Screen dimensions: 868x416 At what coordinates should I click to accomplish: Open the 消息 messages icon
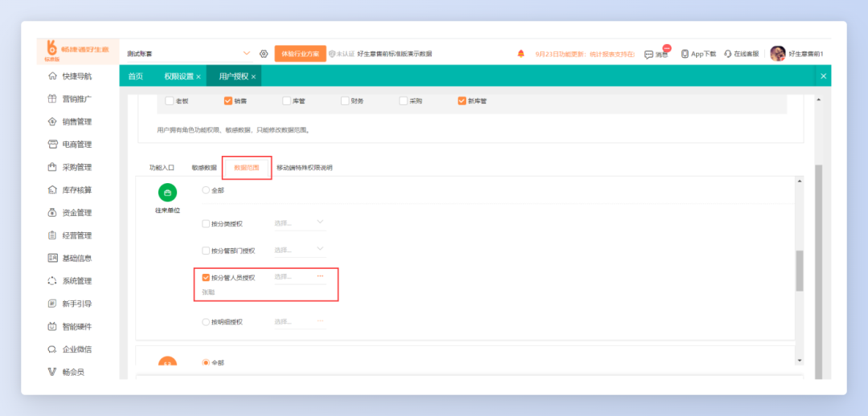point(649,55)
